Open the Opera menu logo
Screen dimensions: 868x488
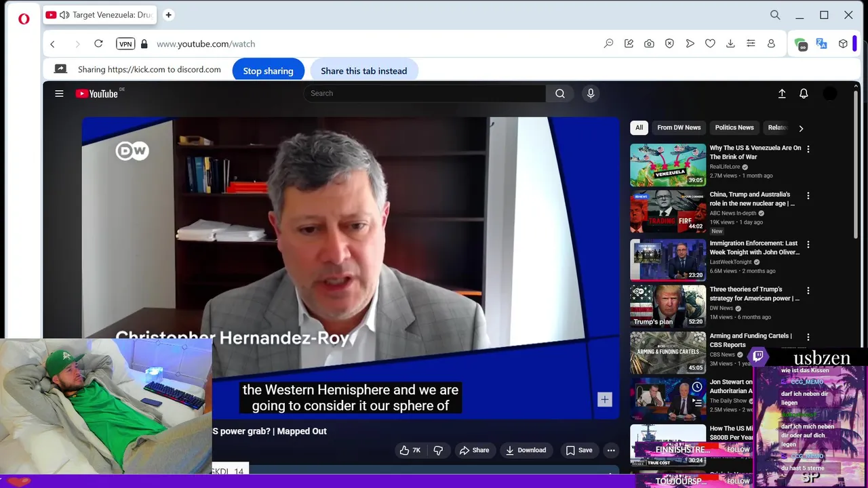(x=24, y=19)
